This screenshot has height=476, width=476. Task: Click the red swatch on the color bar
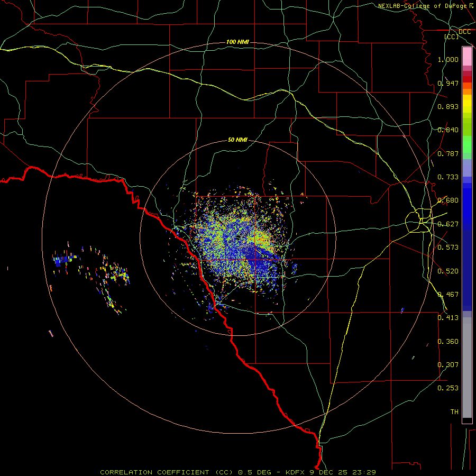(467, 79)
